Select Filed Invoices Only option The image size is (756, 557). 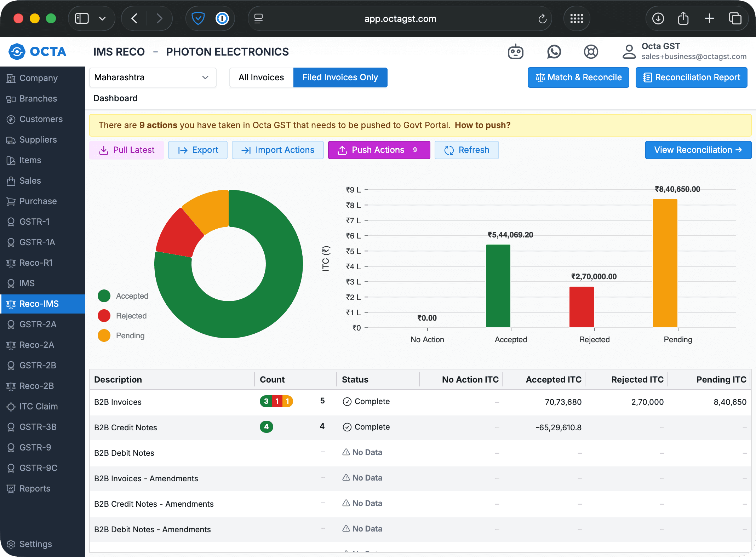coord(340,77)
